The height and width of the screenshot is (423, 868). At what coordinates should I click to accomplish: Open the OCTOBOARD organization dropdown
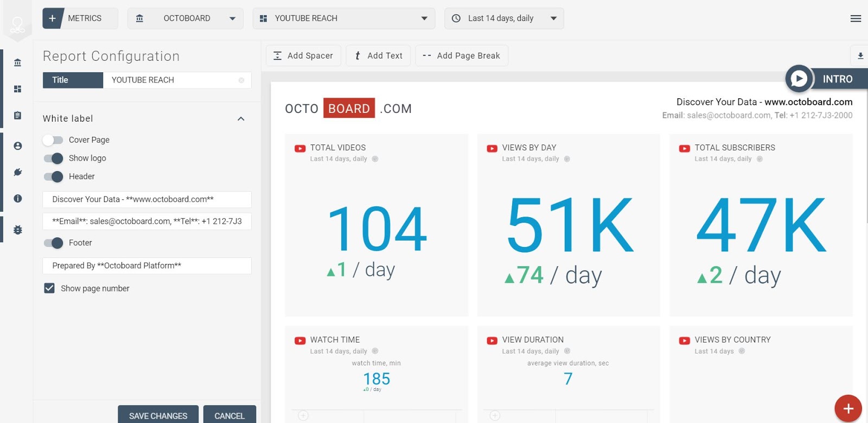tap(186, 18)
